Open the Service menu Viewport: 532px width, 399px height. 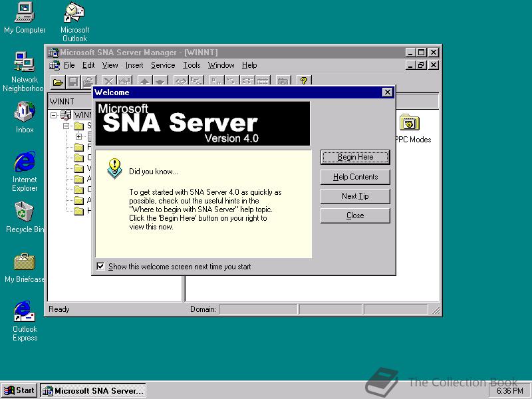pyautogui.click(x=163, y=65)
